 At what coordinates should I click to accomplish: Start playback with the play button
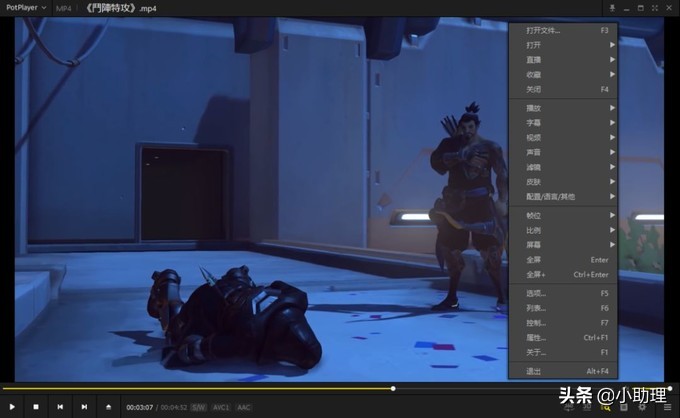point(12,407)
